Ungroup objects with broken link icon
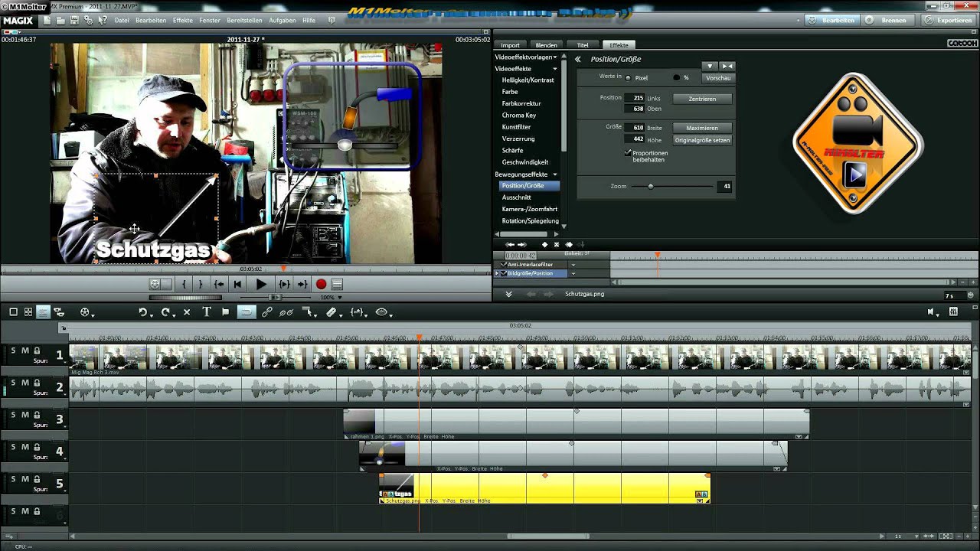 point(286,312)
